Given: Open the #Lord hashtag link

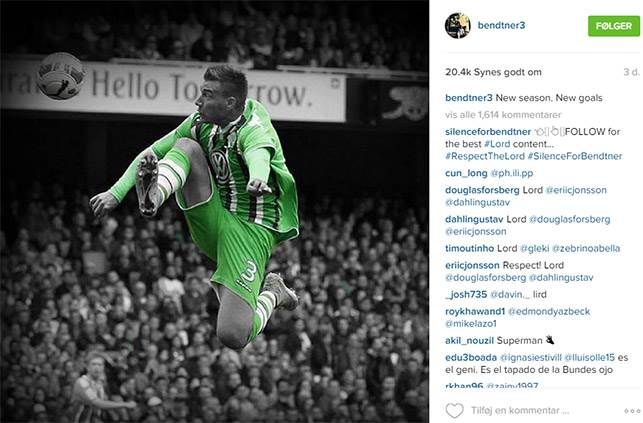Looking at the screenshot, I should 497,144.
